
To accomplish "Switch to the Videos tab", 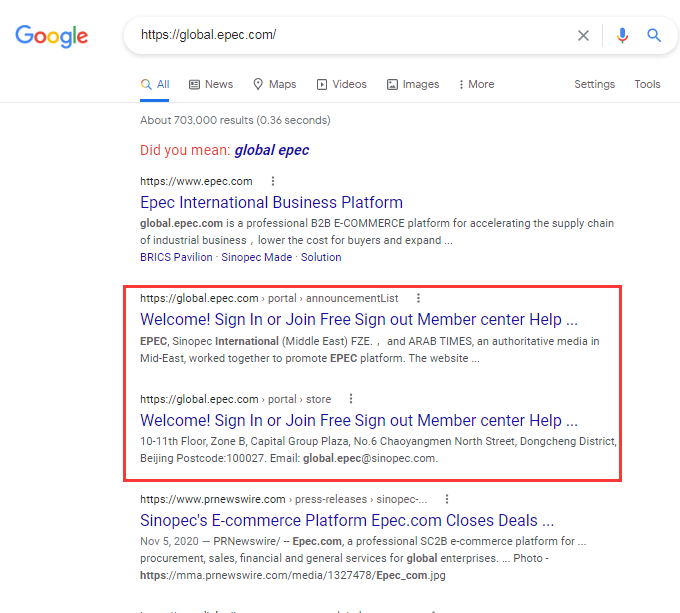I will (342, 84).
